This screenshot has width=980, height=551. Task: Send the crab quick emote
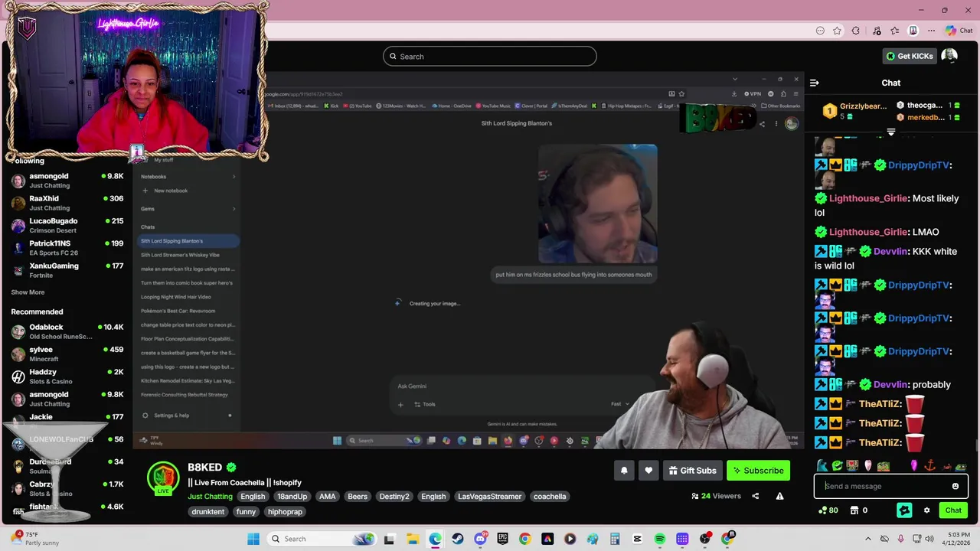tap(947, 467)
